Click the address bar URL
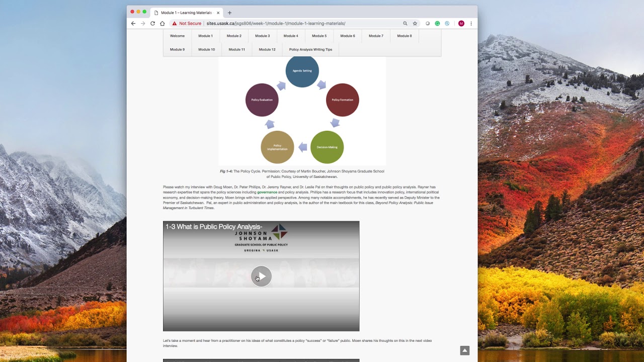The image size is (644, 362). click(x=276, y=23)
